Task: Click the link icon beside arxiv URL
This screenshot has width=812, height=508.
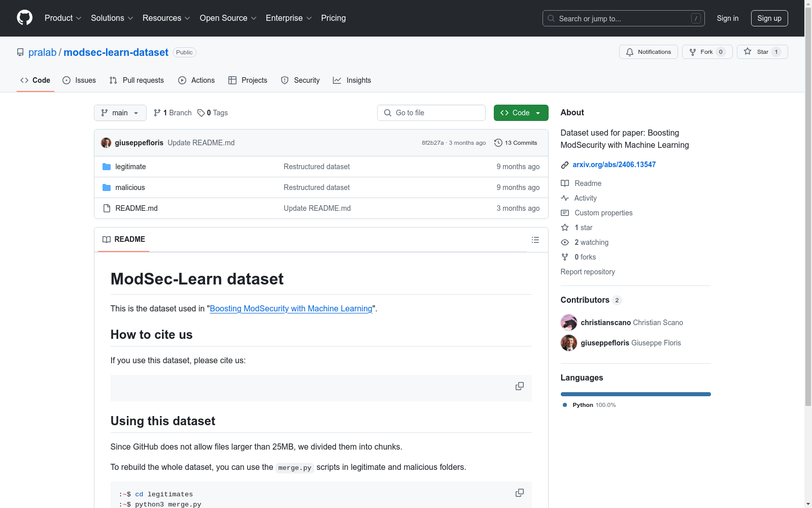Action: (565, 165)
